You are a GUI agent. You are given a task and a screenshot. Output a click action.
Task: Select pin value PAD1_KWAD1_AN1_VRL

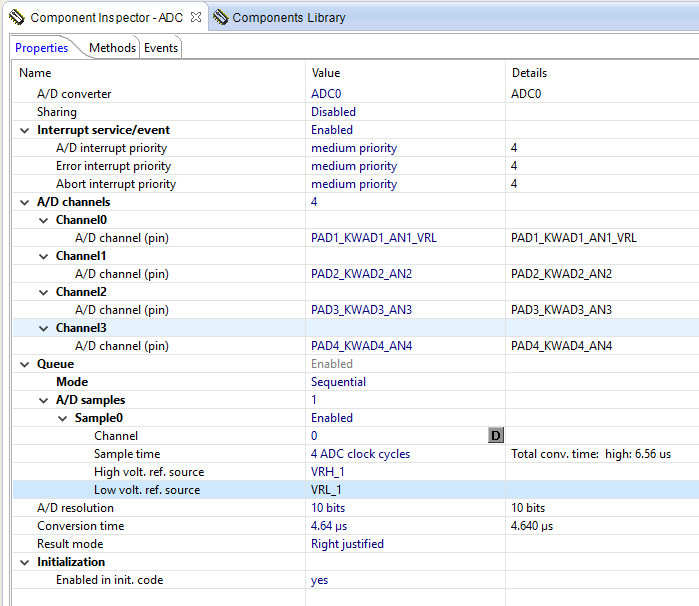tap(374, 238)
